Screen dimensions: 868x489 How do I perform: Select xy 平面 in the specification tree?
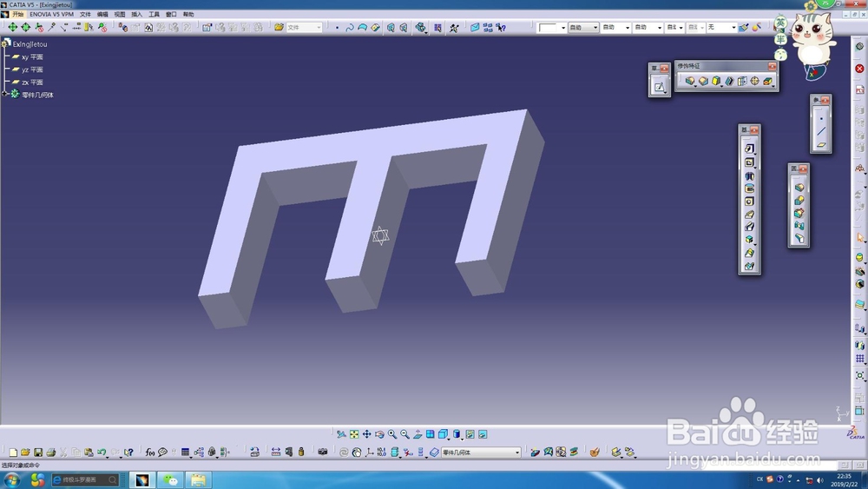click(32, 56)
